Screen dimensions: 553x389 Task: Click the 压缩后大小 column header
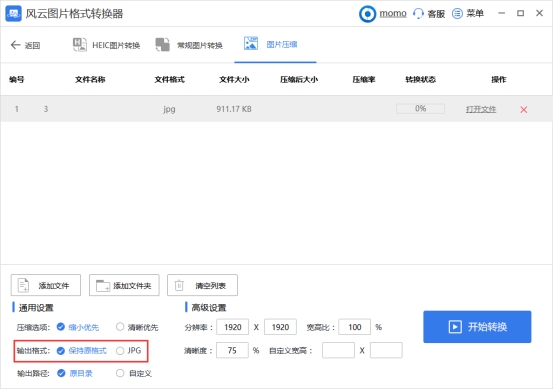299,79
